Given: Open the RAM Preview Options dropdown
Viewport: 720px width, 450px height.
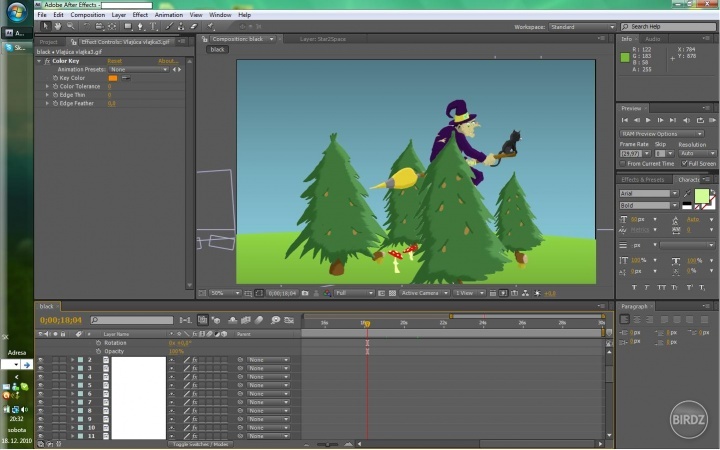Looking at the screenshot, I should (x=662, y=134).
